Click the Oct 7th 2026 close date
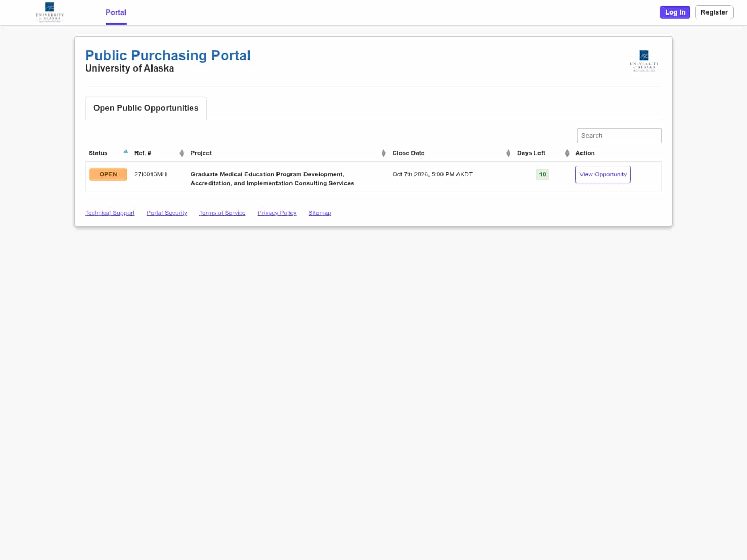 (432, 174)
